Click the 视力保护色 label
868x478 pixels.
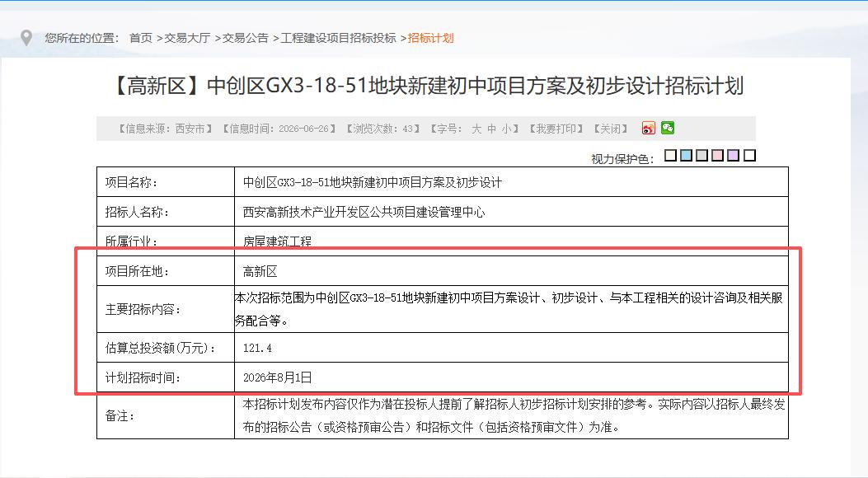point(623,159)
